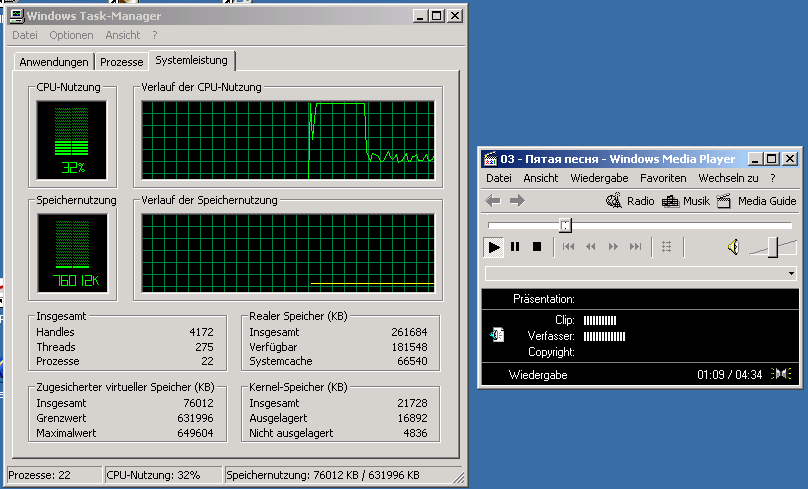Click the audio clip icon beside Verfasser
Image resolution: width=808 pixels, height=489 pixels.
pos(497,335)
